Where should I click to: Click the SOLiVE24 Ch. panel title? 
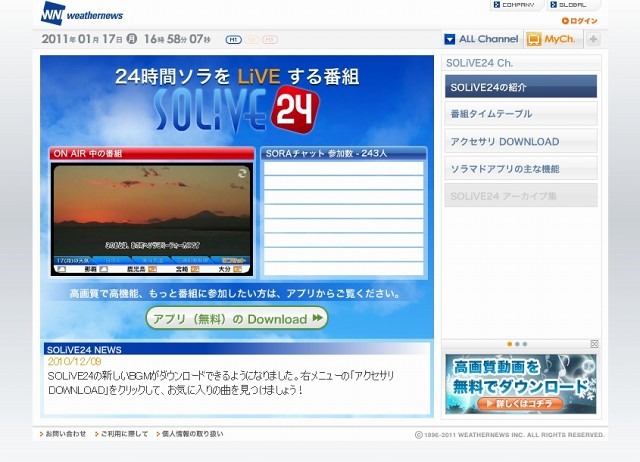coord(480,63)
